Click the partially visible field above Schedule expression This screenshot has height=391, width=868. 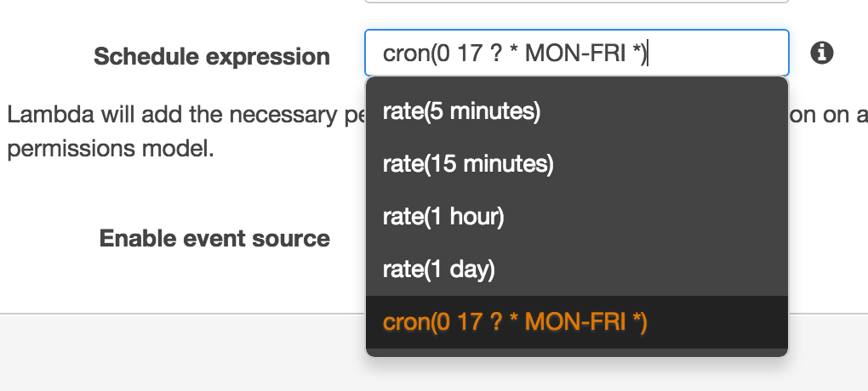pos(577,1)
